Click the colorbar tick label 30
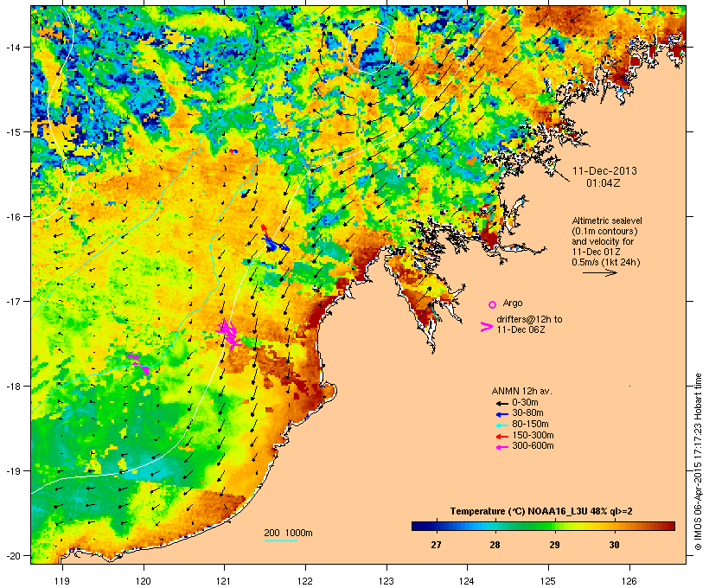The width and height of the screenshot is (709, 588). coord(614,545)
